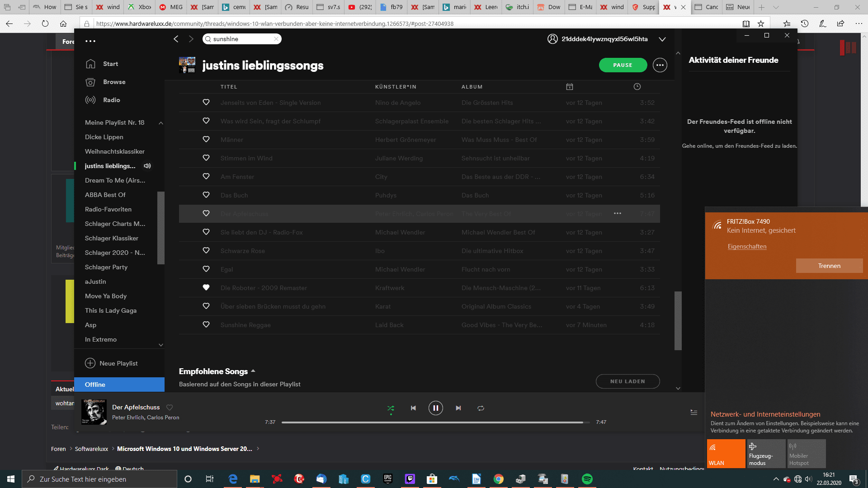The image size is (868, 488).
Task: Toggle heart for Männer track
Action: (206, 139)
